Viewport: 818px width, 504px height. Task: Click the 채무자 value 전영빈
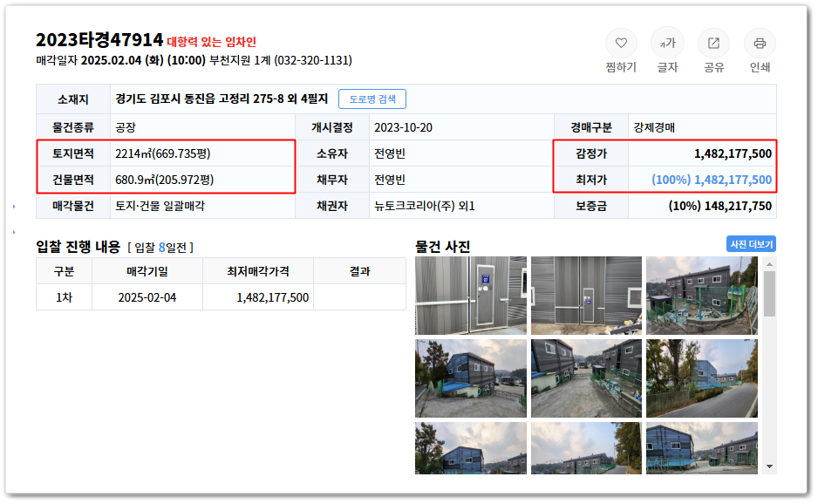coord(390,180)
